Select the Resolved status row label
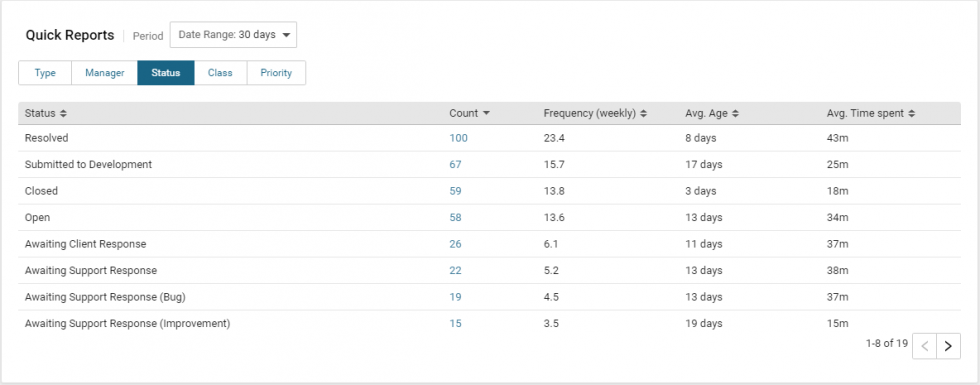The width and height of the screenshot is (980, 385). point(46,138)
